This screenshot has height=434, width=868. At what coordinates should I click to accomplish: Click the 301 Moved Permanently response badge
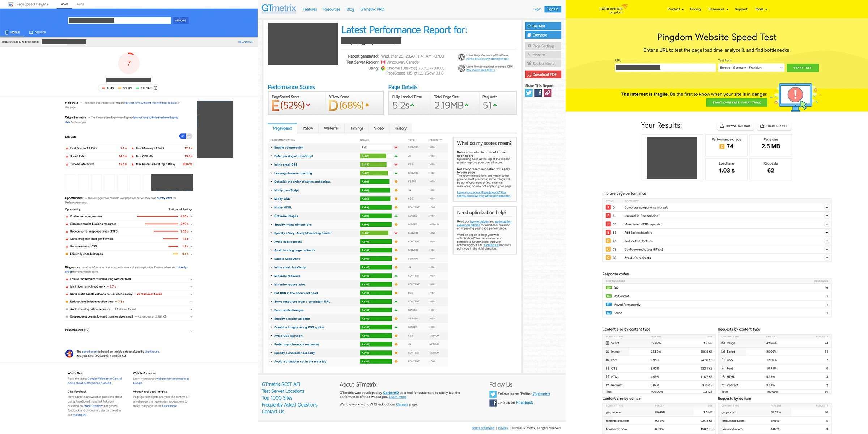coord(608,305)
